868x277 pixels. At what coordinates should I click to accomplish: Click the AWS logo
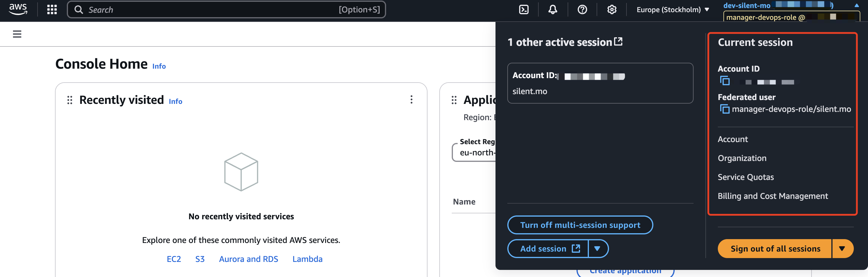point(18,9)
